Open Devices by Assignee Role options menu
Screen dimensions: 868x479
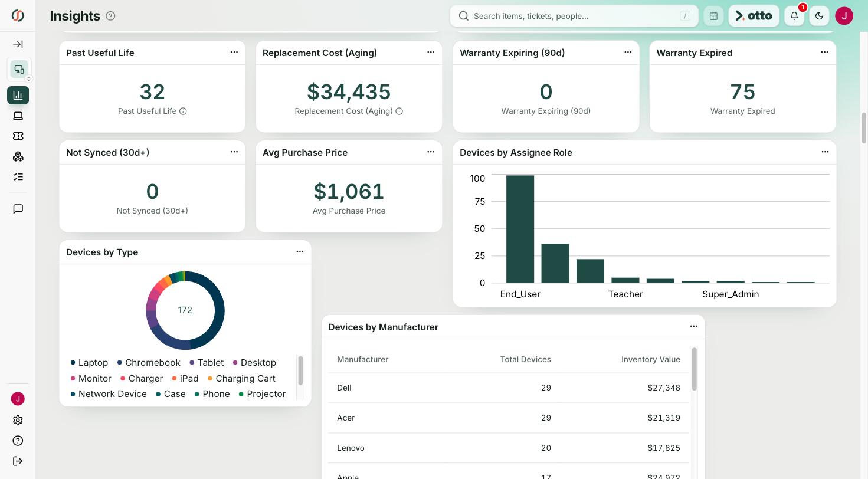(825, 152)
